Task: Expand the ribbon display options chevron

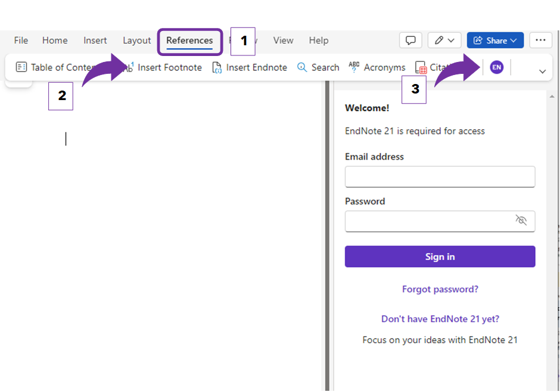Action: (542, 71)
